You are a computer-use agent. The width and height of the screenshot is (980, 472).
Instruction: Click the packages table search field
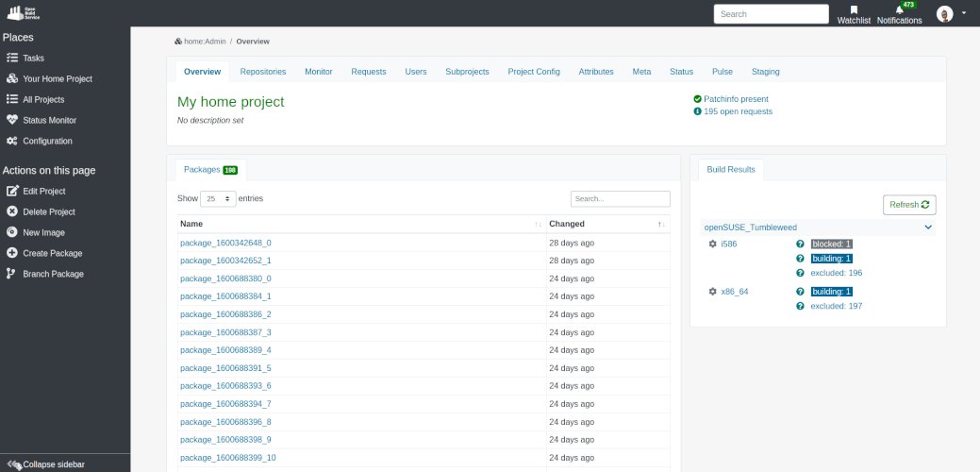[620, 199]
